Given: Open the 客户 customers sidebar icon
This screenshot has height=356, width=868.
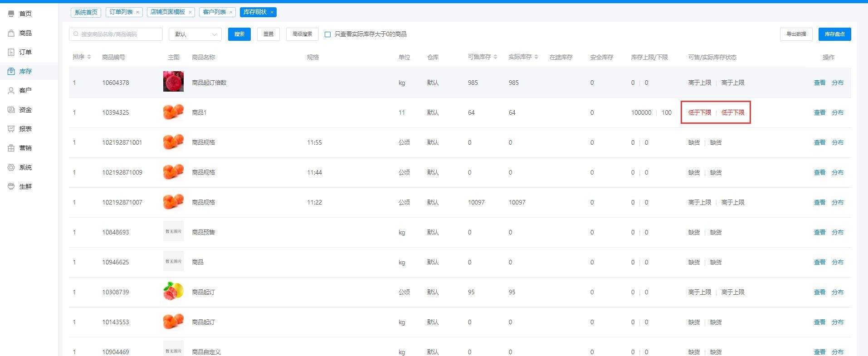Looking at the screenshot, I should (x=11, y=91).
